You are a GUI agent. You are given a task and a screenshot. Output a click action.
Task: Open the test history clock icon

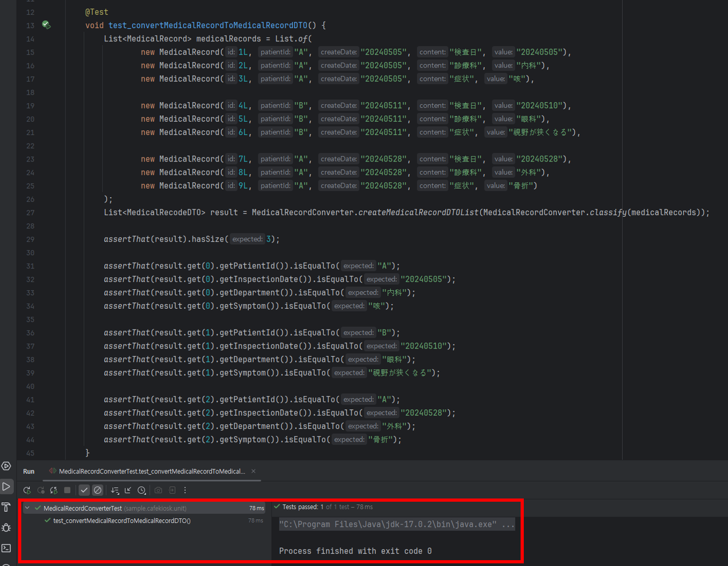tap(141, 490)
